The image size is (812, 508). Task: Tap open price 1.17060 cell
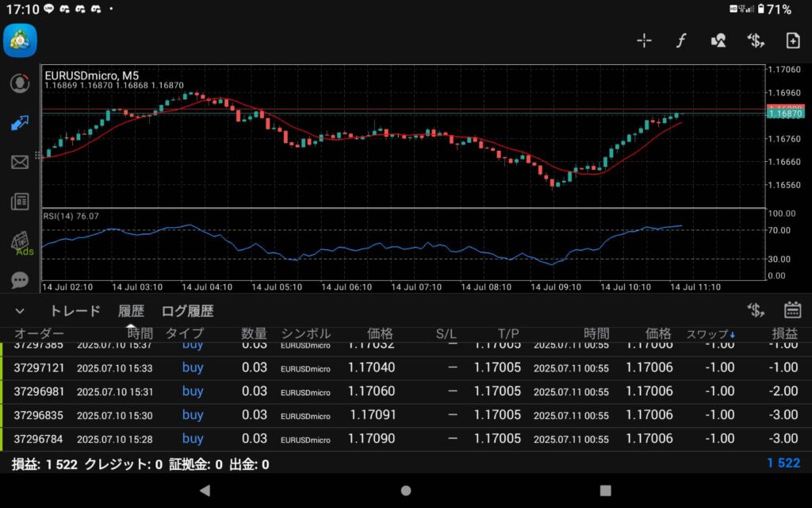[371, 391]
